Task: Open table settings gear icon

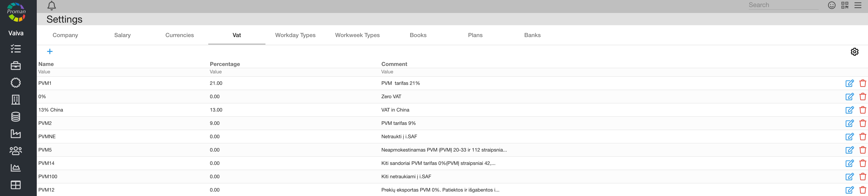Action: click(x=854, y=52)
